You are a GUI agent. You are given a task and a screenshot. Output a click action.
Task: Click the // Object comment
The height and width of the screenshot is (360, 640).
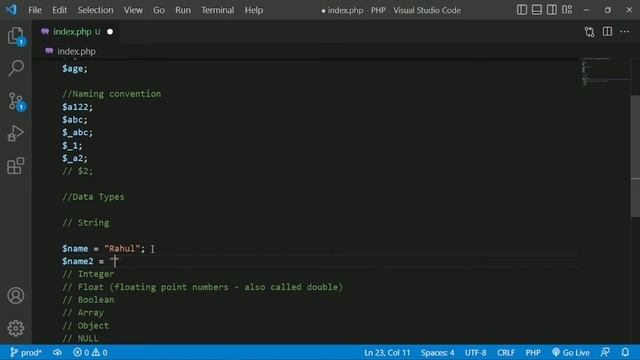coord(86,326)
